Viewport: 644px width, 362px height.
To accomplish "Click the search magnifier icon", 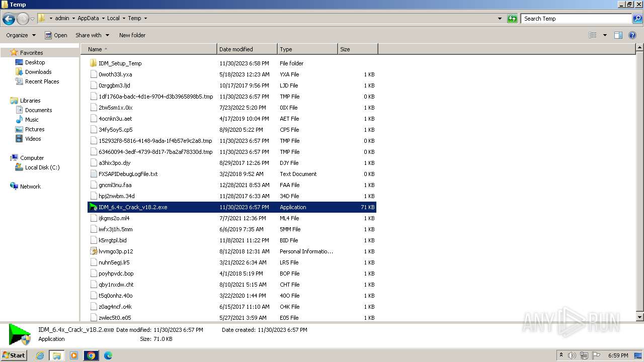I will 637,19.
